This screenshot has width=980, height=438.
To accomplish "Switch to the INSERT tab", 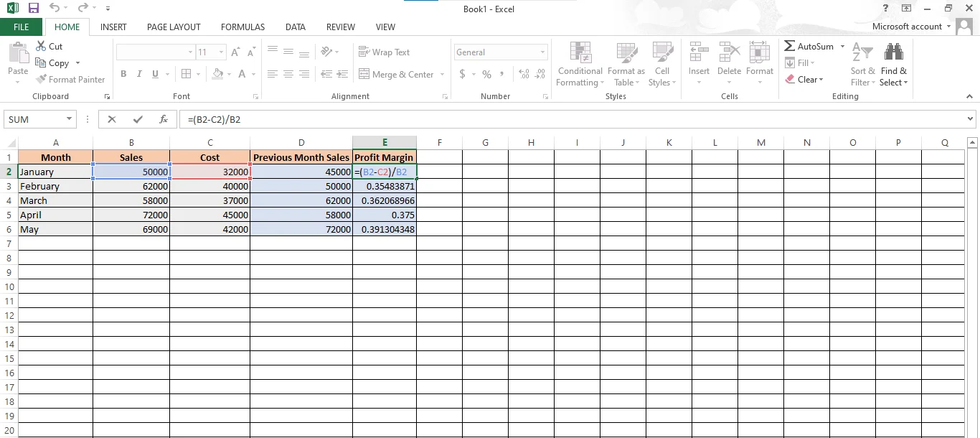I will pos(113,27).
